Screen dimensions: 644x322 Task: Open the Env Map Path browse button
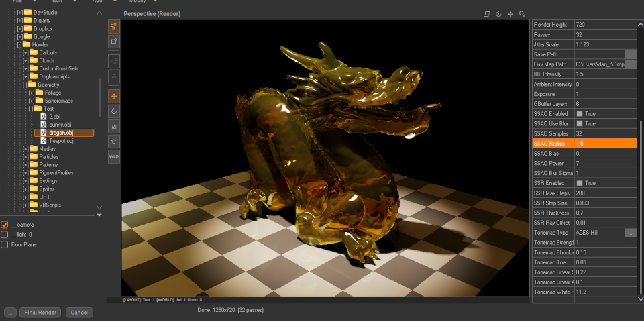click(631, 64)
